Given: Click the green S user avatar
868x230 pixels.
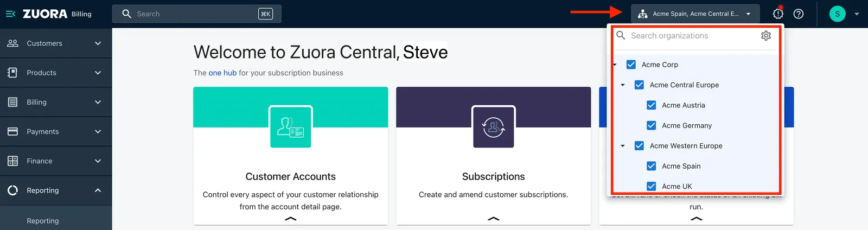Looking at the screenshot, I should (838, 14).
